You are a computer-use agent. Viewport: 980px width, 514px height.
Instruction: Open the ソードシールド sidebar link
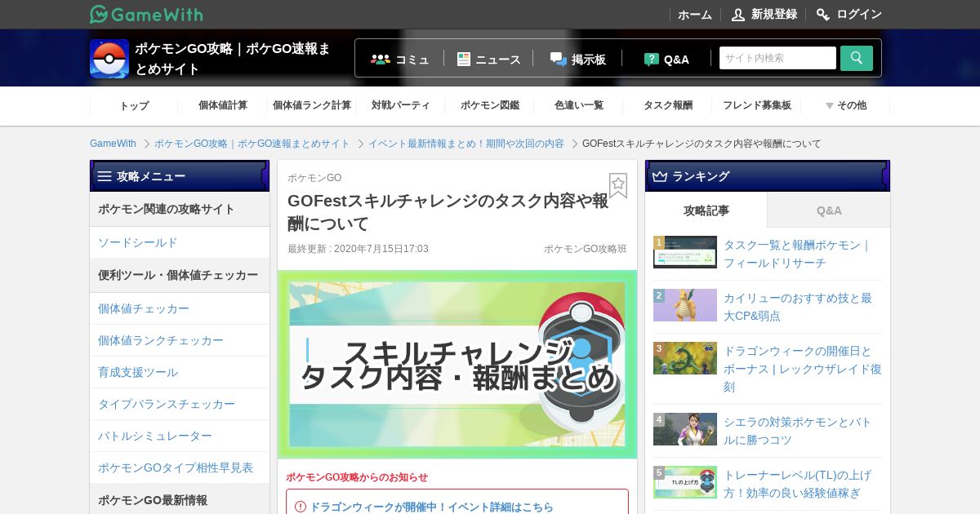(179, 242)
